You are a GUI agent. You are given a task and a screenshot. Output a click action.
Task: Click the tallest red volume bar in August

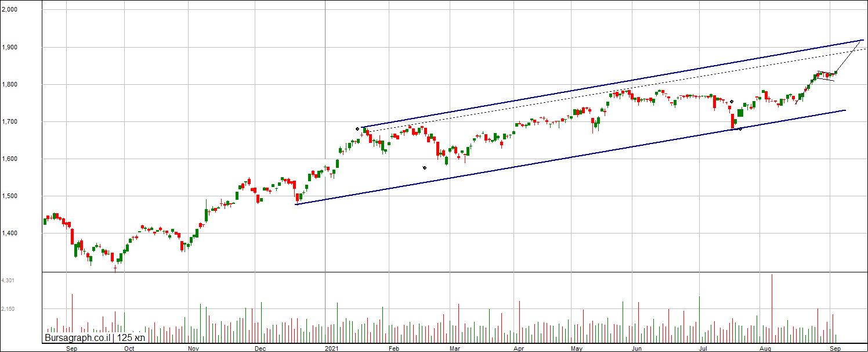click(772, 308)
